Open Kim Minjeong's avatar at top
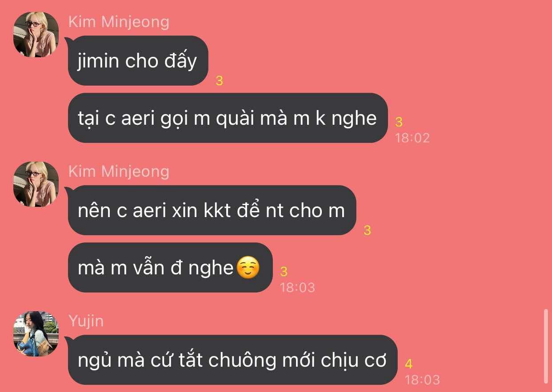The width and height of the screenshot is (552, 392). coord(36,35)
